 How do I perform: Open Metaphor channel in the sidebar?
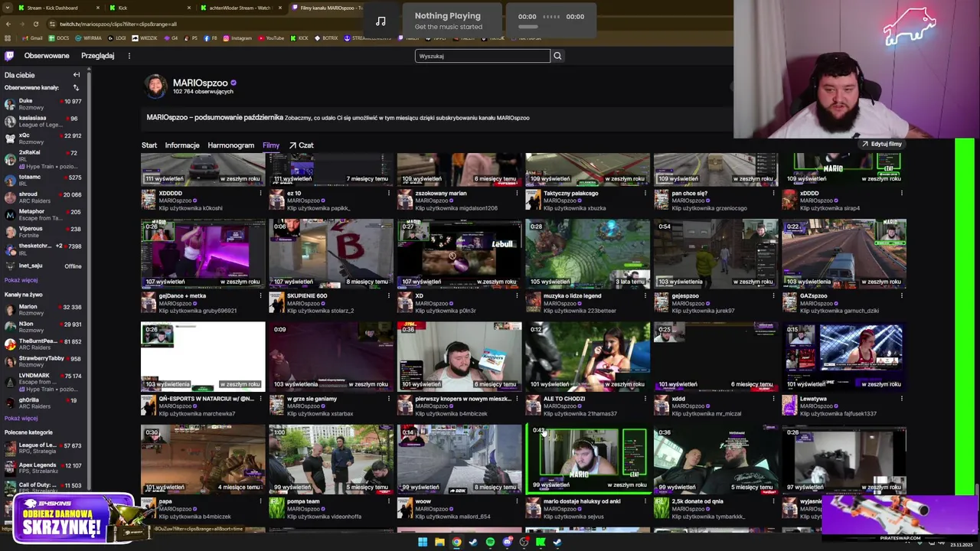[45, 214]
